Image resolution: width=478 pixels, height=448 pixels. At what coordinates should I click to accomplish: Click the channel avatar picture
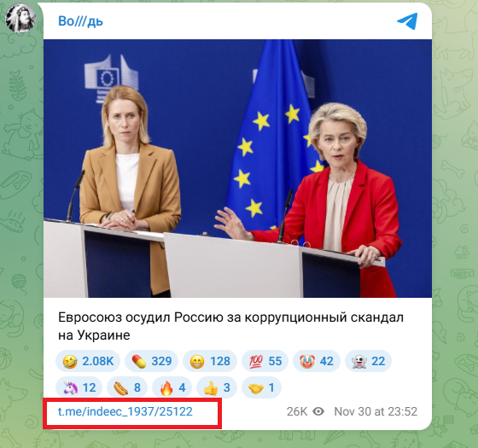(20, 18)
